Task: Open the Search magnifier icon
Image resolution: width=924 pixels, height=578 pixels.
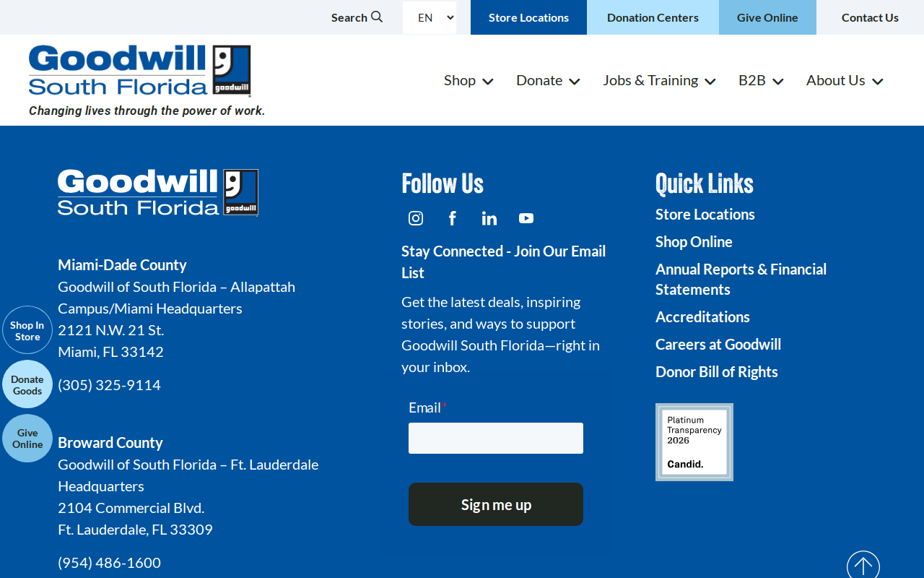Action: 377,17
